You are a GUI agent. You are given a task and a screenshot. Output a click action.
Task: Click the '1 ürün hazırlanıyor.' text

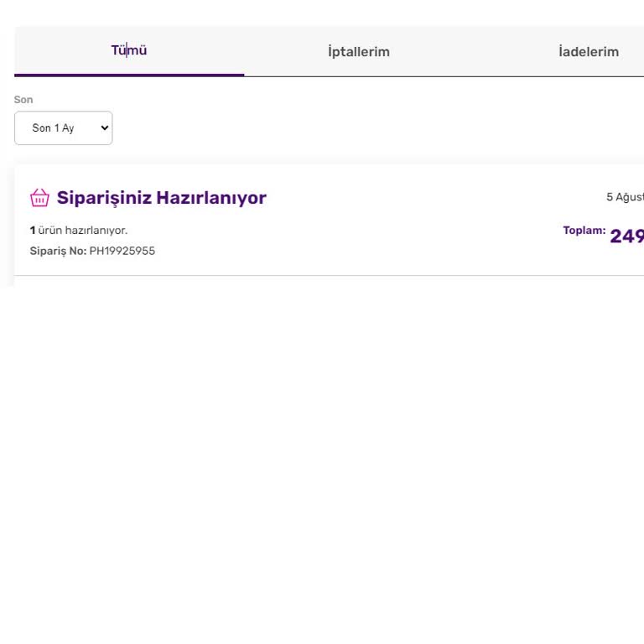[79, 231]
